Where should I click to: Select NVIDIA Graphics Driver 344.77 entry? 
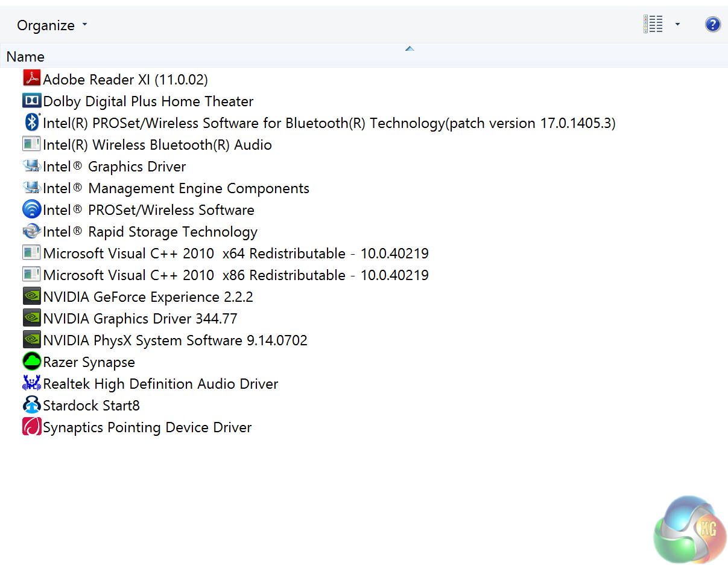point(140,319)
